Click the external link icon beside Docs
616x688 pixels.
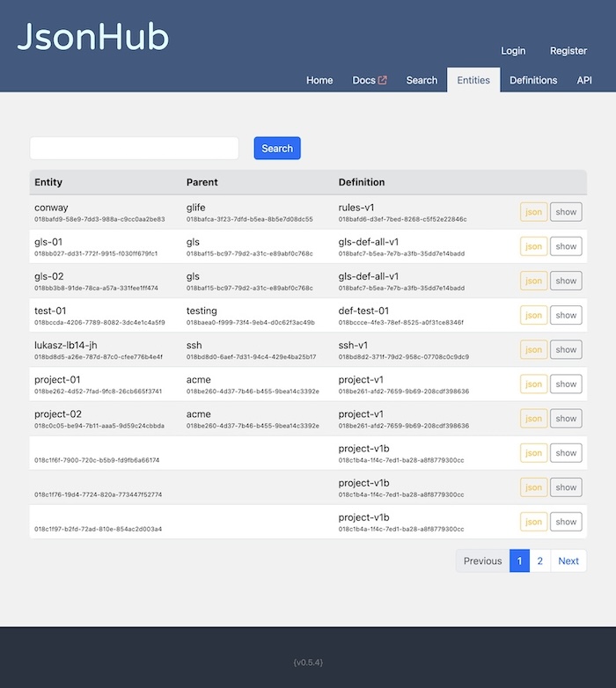click(x=382, y=80)
